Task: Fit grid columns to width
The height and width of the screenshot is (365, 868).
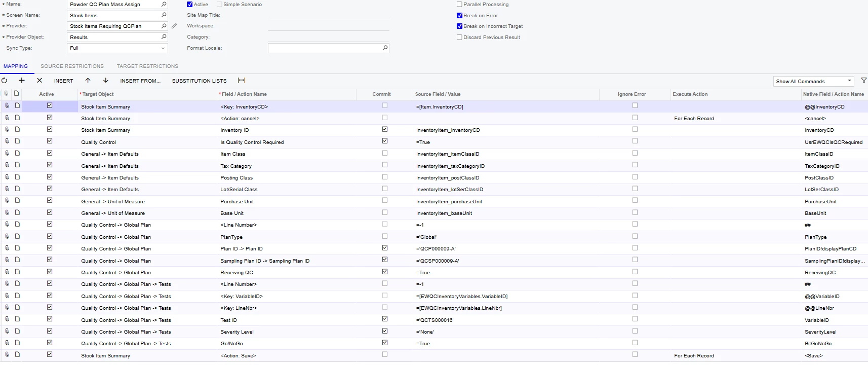Action: [x=242, y=81]
